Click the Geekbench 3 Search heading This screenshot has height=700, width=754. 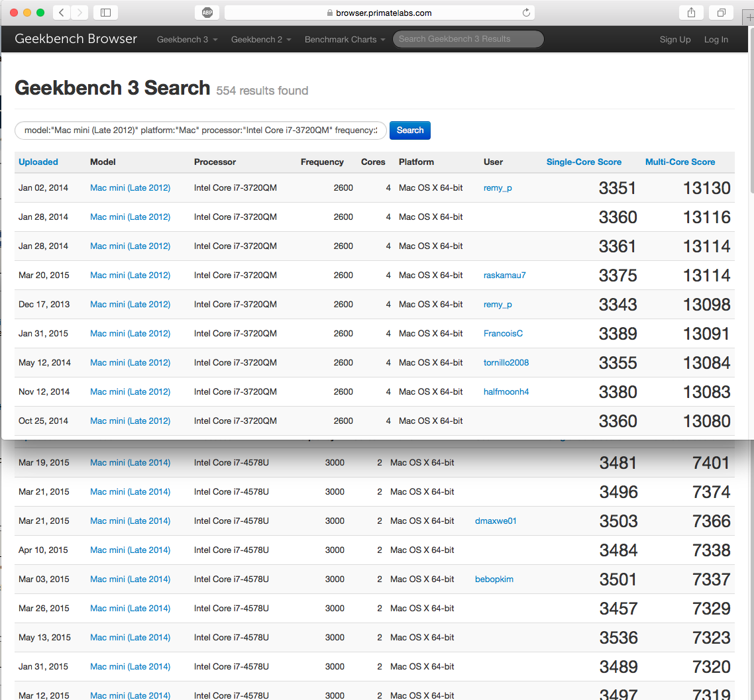coord(113,88)
